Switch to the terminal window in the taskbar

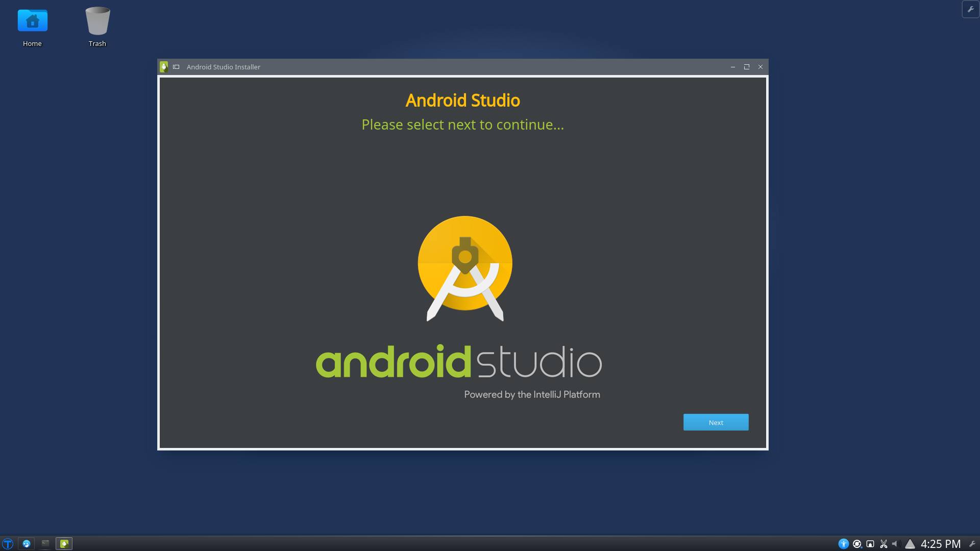(45, 544)
